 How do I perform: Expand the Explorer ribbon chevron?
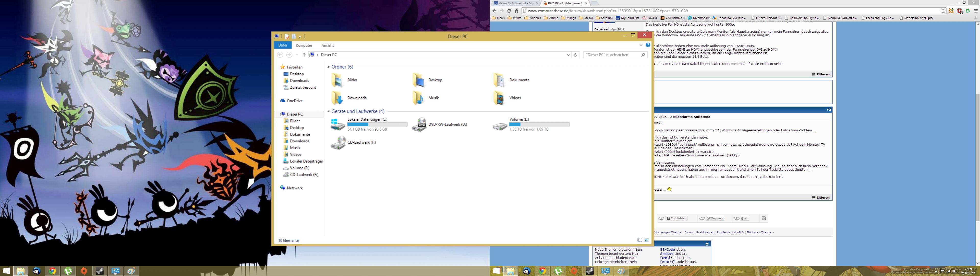point(641,45)
